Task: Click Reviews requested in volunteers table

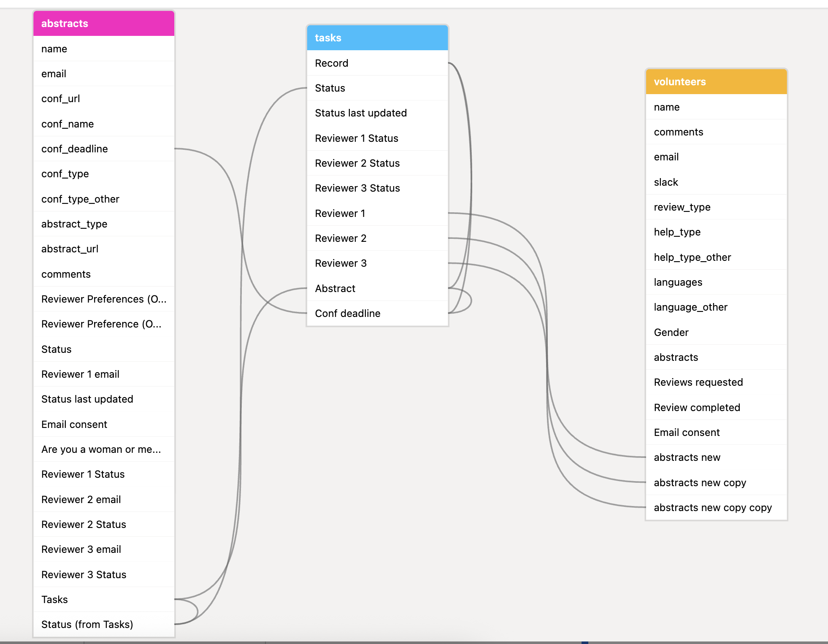Action: coord(716,382)
